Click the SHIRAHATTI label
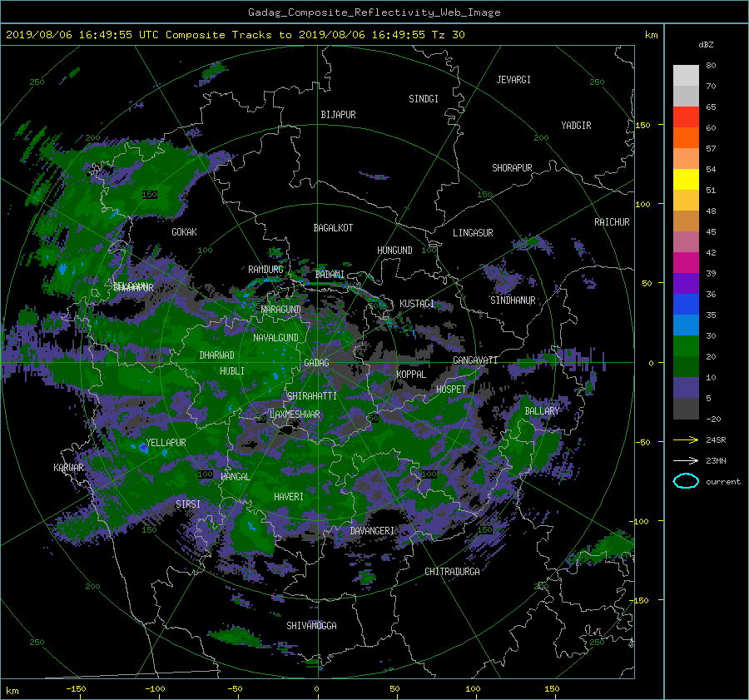The height and width of the screenshot is (700, 749). click(312, 396)
